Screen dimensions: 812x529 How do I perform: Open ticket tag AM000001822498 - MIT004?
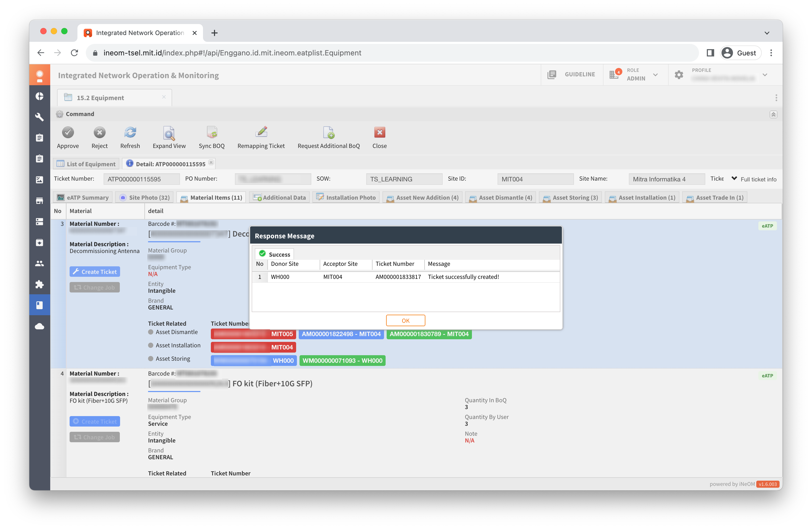(341, 334)
